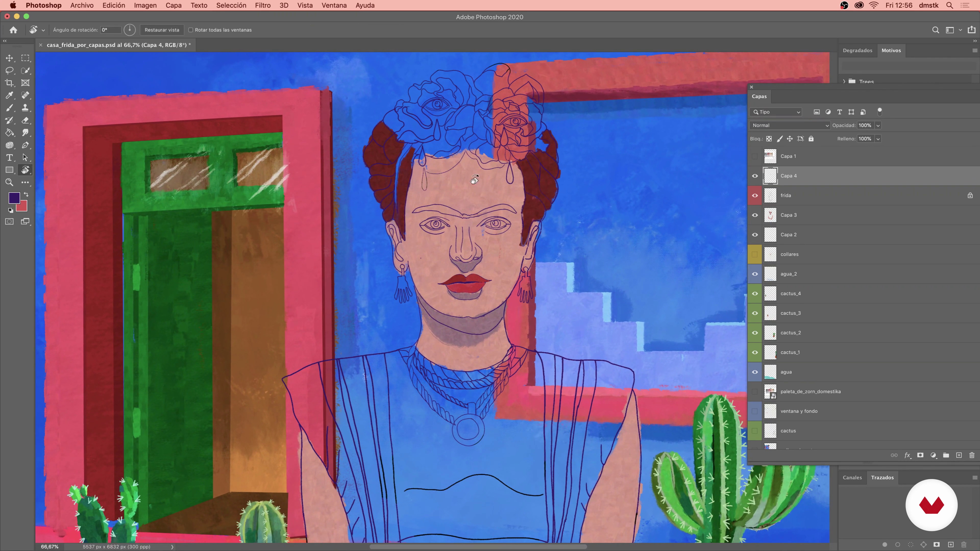The image size is (980, 551).
Task: Switch to the Canales tab
Action: [x=852, y=478]
